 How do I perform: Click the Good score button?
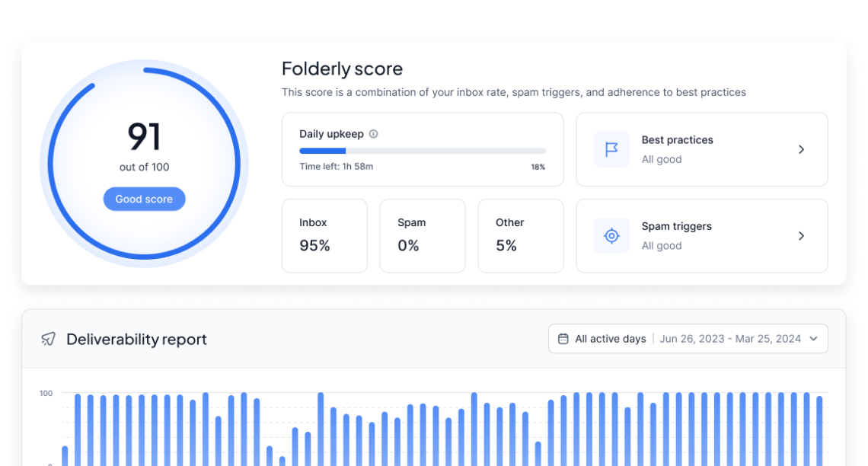(144, 199)
